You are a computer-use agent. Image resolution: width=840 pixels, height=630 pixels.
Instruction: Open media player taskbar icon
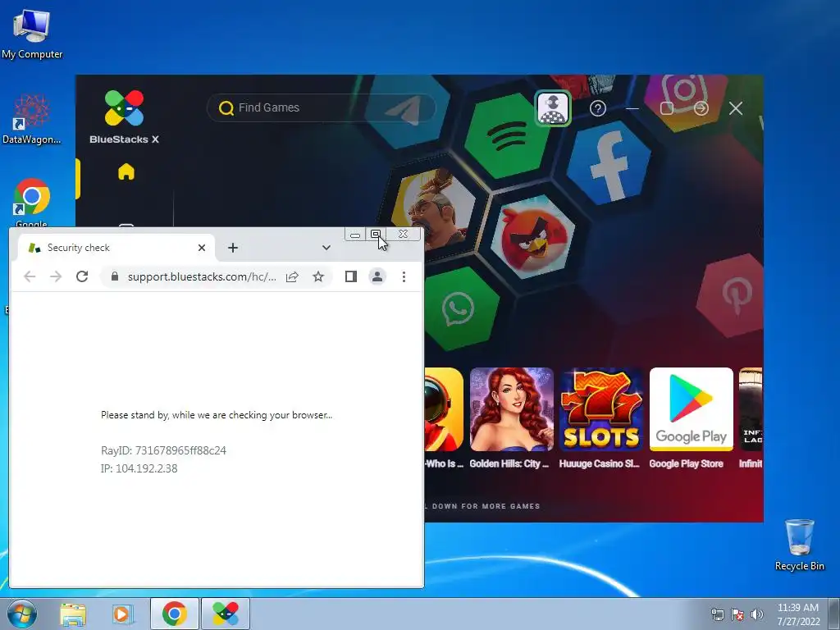pos(122,614)
